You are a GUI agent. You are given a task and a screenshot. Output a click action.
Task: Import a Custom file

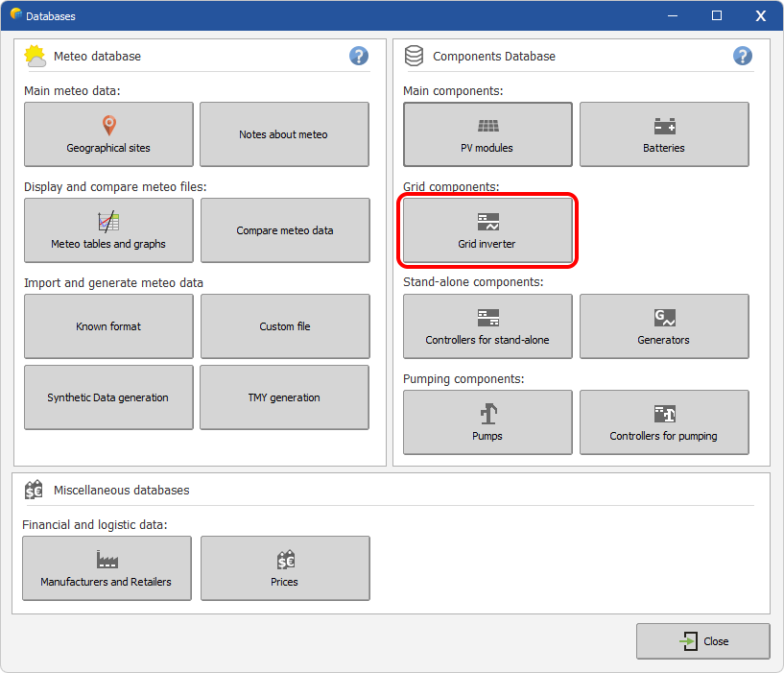coord(285,326)
